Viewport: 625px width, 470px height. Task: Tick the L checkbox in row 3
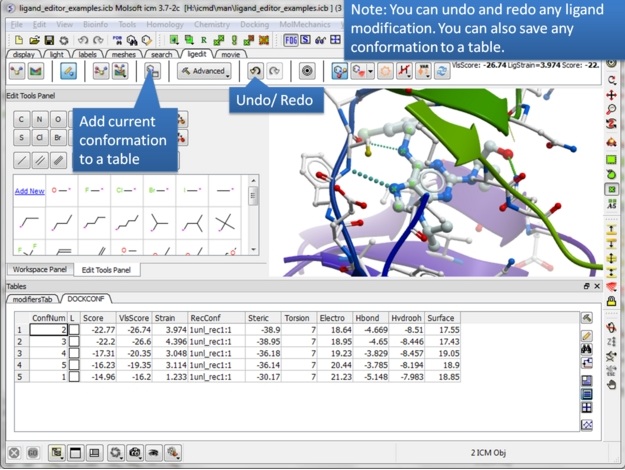73,353
